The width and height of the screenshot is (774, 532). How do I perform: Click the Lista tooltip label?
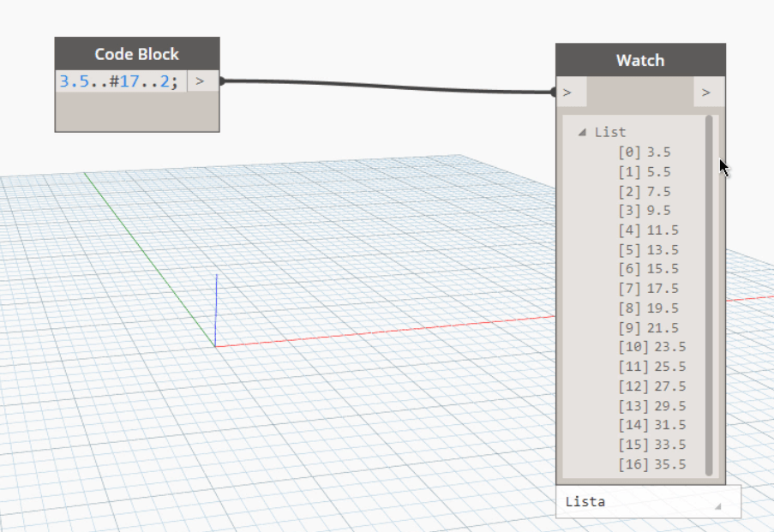tap(585, 502)
